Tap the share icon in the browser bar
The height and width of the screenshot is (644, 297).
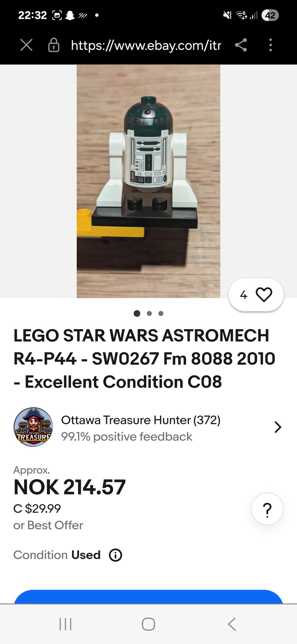click(x=241, y=45)
